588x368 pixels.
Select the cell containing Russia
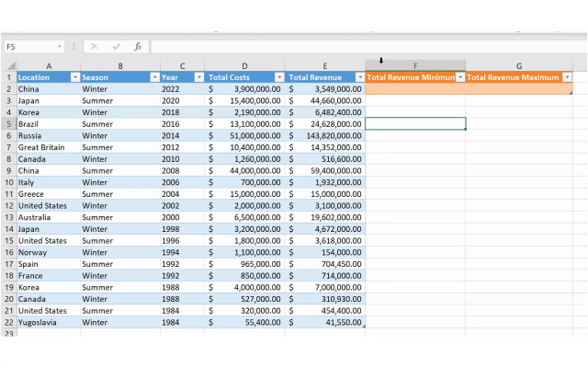click(49, 135)
